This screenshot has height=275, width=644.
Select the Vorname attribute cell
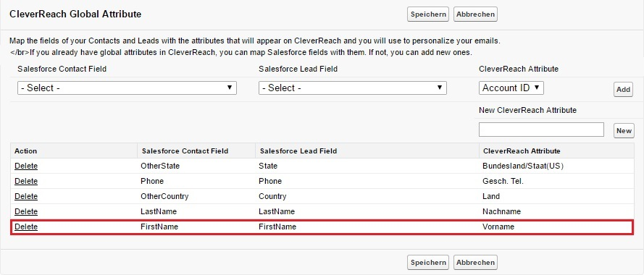point(498,227)
